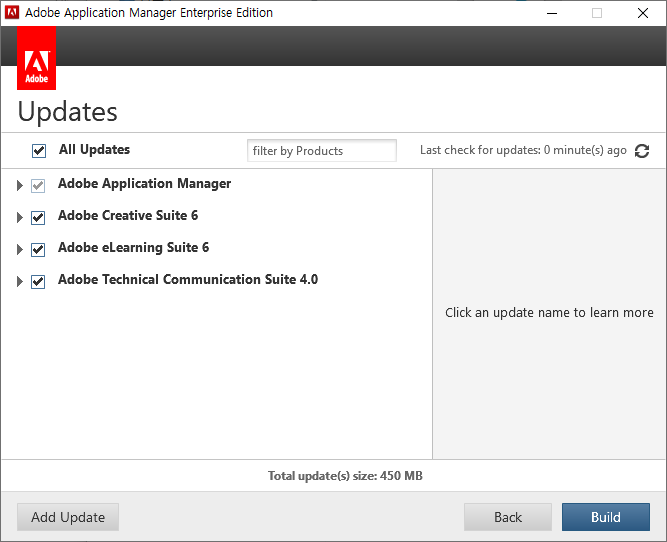
Task: Click the refresh updates icon
Action: coord(641,151)
